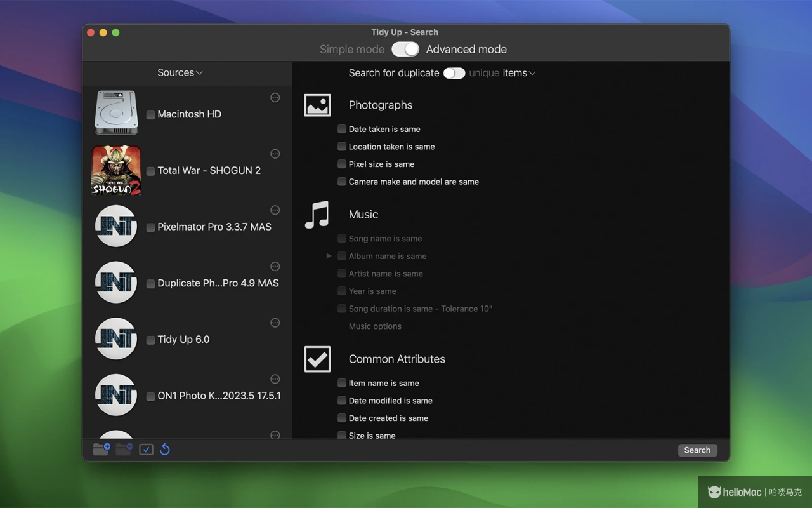Click the Search button
The width and height of the screenshot is (812, 508).
(x=697, y=450)
